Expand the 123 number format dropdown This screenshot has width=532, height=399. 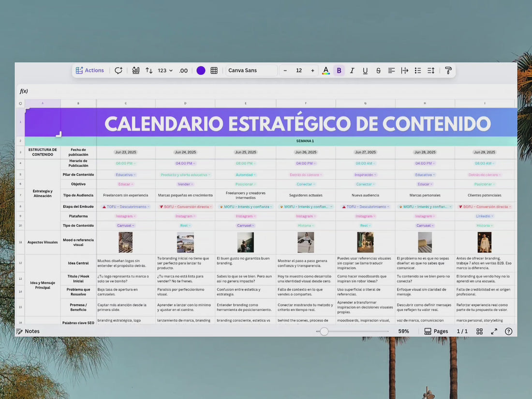coord(165,70)
